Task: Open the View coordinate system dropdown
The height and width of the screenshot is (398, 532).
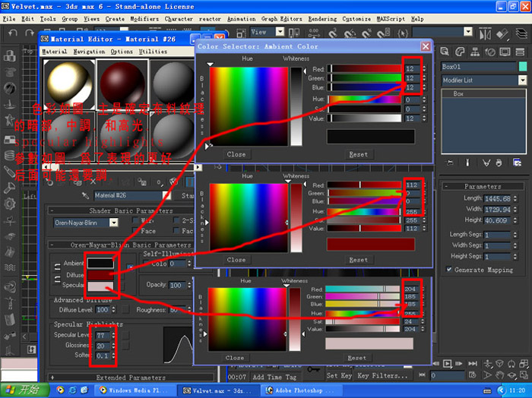Action: [x=280, y=32]
